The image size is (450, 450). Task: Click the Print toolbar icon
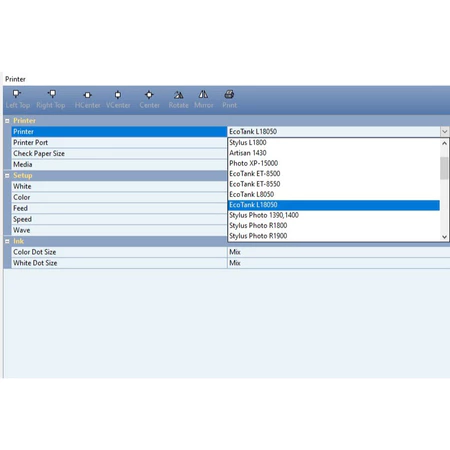pos(229,94)
